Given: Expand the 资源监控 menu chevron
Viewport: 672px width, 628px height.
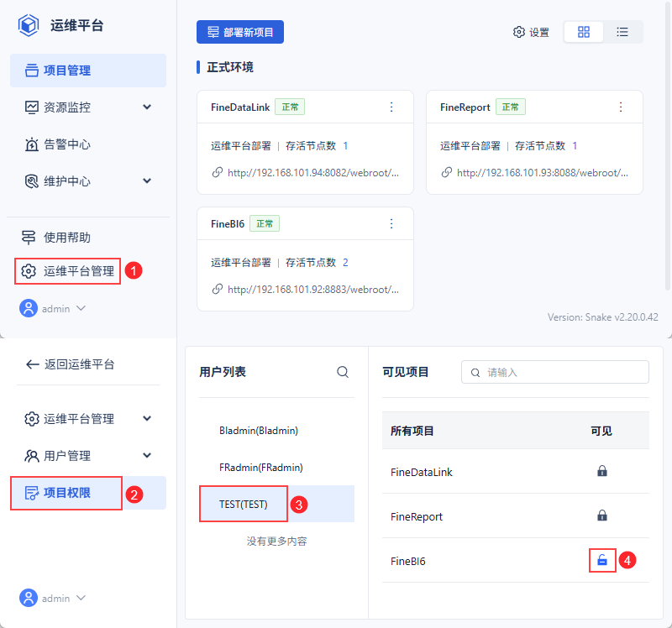Looking at the screenshot, I should (x=147, y=107).
